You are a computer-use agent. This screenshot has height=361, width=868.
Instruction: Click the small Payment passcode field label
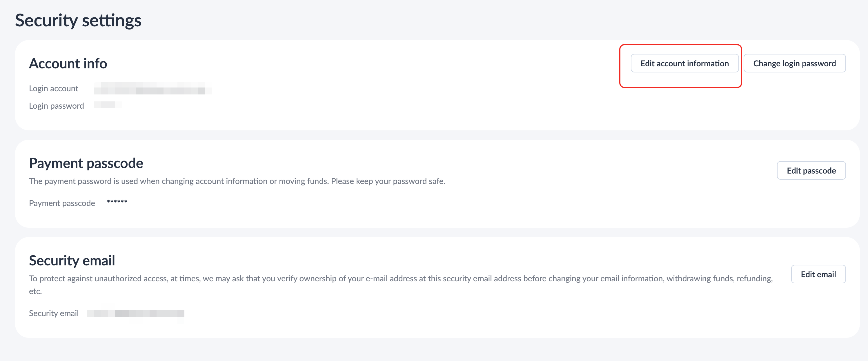pyautogui.click(x=62, y=203)
